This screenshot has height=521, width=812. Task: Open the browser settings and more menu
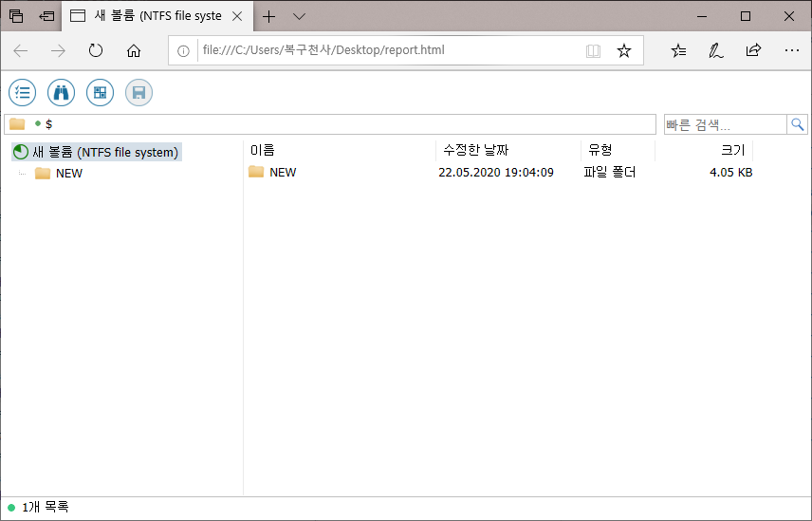(x=791, y=51)
